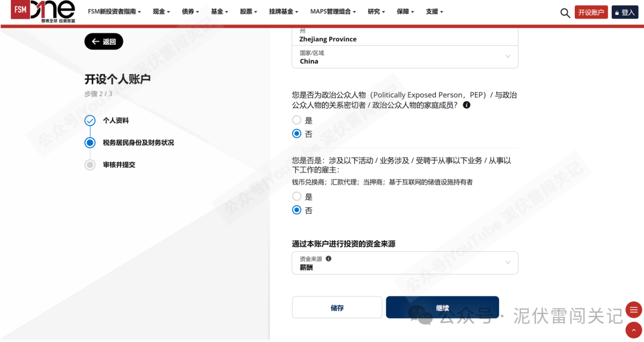Click the 开设个人账户 heading
The image size is (644, 342).
[x=117, y=79]
